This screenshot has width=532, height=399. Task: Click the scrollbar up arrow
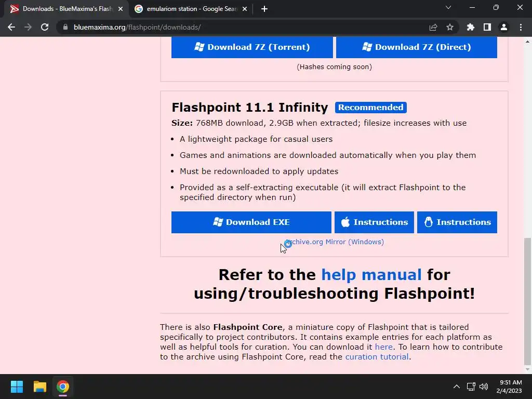(x=527, y=42)
